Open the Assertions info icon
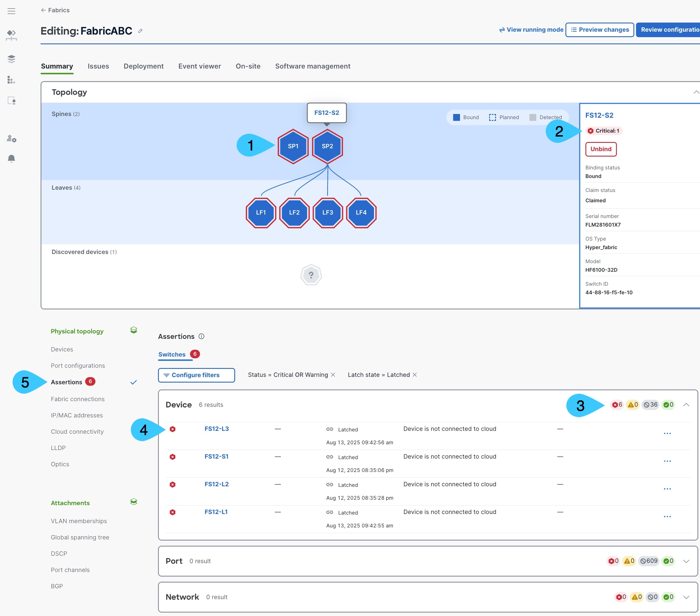 (x=201, y=337)
